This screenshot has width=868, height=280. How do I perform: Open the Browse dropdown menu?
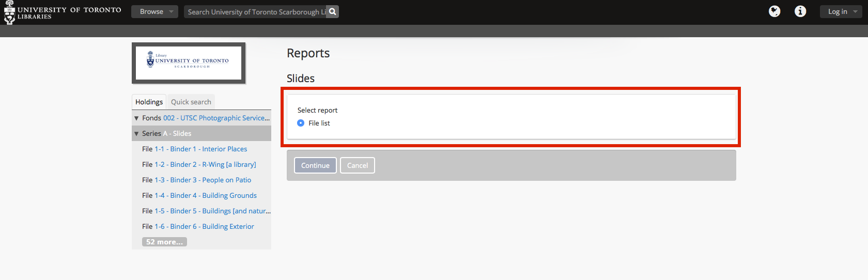tap(154, 11)
